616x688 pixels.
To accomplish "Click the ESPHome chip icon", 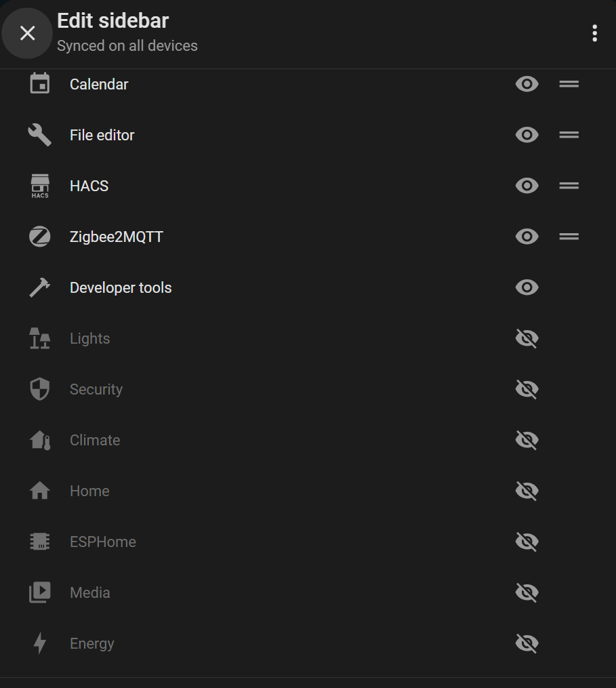I will (x=39, y=542).
